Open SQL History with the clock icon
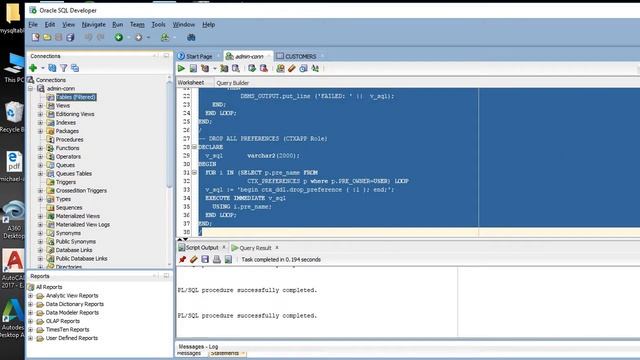 click(303, 68)
